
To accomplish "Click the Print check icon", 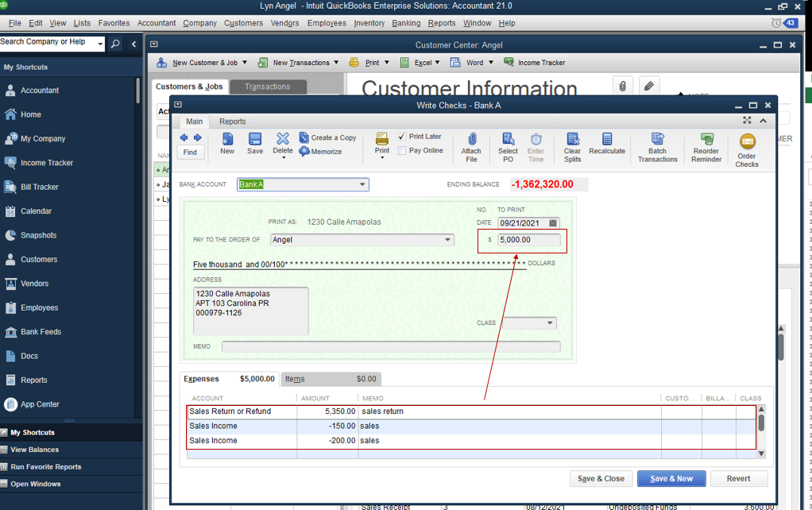I will (382, 139).
